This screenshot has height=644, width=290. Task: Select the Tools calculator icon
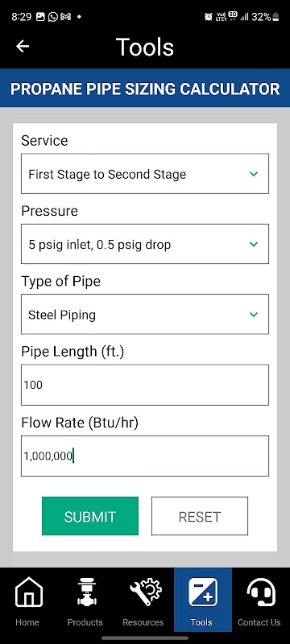(201, 592)
